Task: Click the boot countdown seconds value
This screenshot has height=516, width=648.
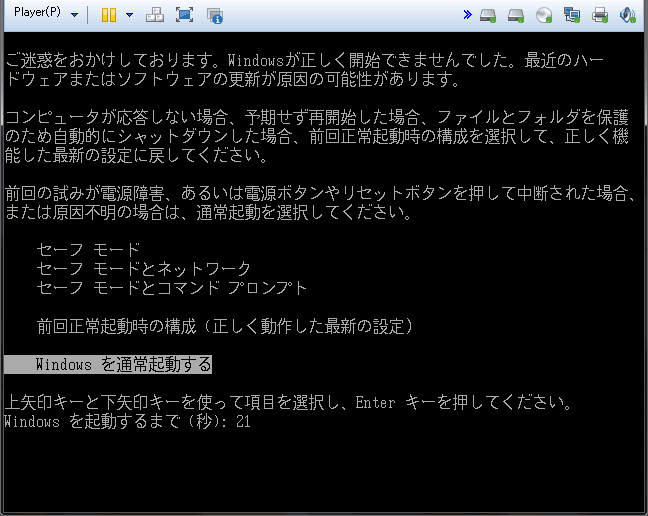Action: (243, 422)
